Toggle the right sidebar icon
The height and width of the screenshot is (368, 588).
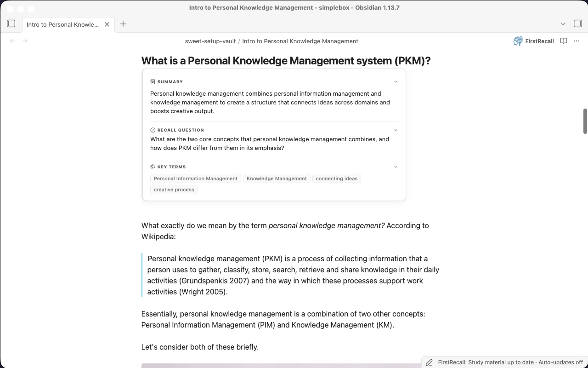(x=578, y=23)
